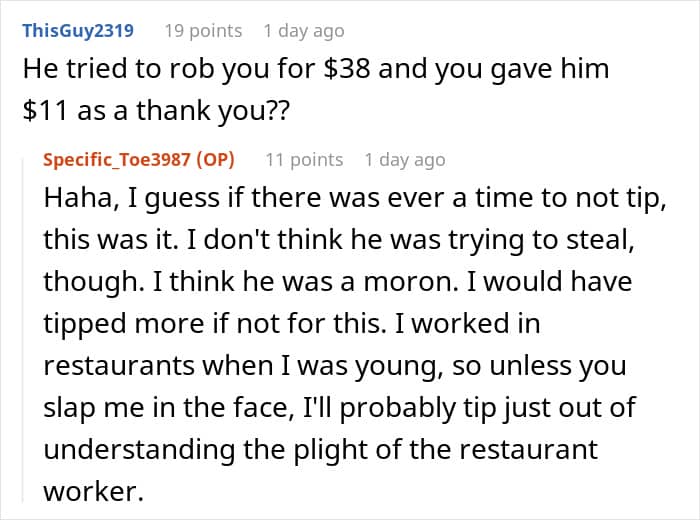Open ThisGuy2319's user profile
The image size is (700, 520).
(x=77, y=31)
